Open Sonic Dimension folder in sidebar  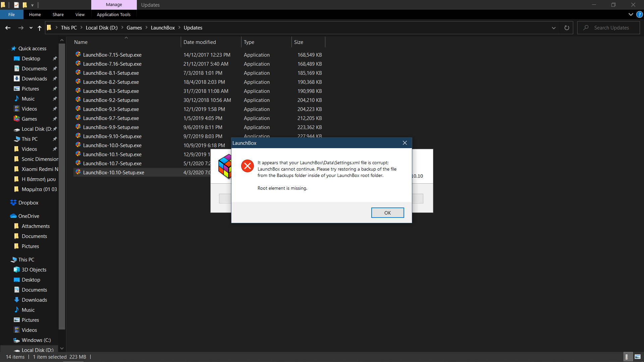click(40, 159)
